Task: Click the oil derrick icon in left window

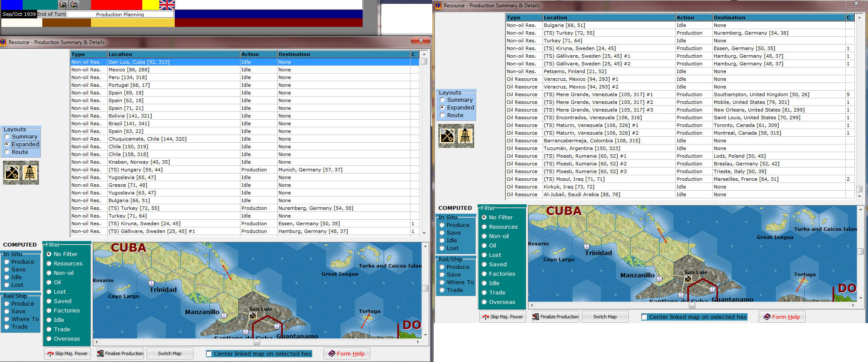Action: [29, 173]
